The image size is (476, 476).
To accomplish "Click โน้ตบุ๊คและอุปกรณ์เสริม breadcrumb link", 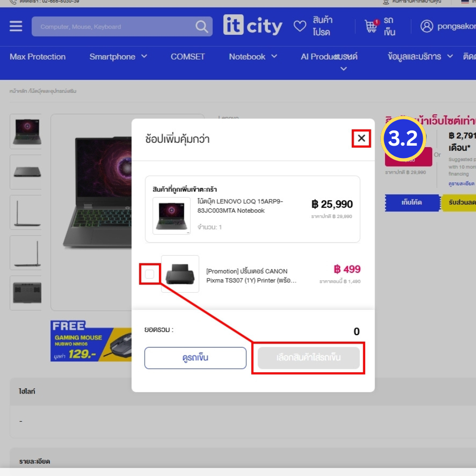I will click(x=53, y=91).
